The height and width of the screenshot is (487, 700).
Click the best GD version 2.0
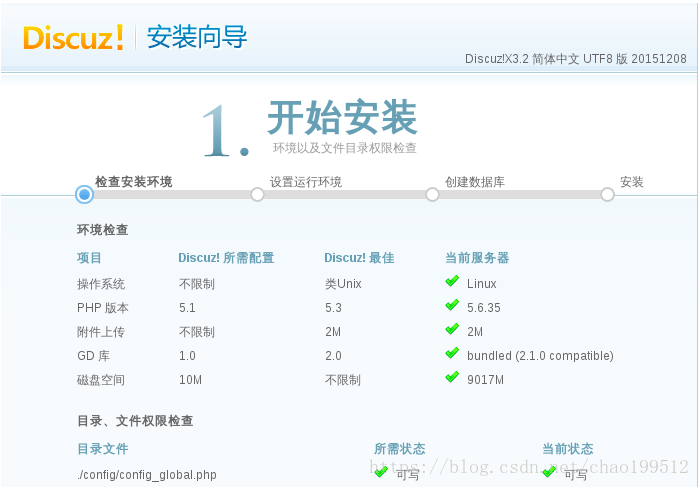click(x=333, y=356)
